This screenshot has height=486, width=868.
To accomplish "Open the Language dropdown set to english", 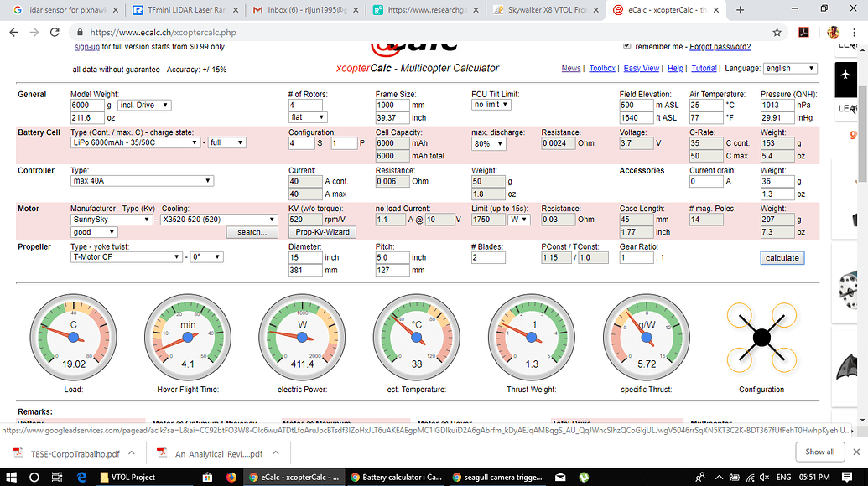I will click(789, 68).
